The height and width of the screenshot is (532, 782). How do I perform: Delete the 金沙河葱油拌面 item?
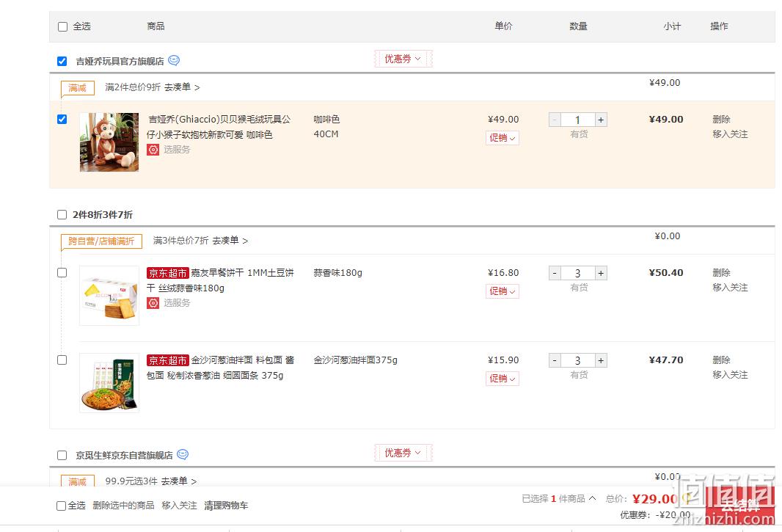click(x=721, y=360)
